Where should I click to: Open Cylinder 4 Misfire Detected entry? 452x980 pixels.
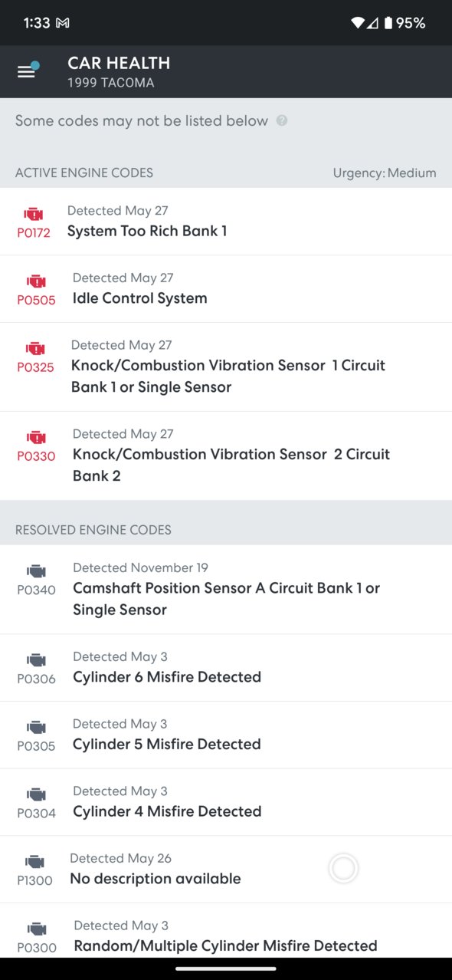pyautogui.click(x=226, y=803)
